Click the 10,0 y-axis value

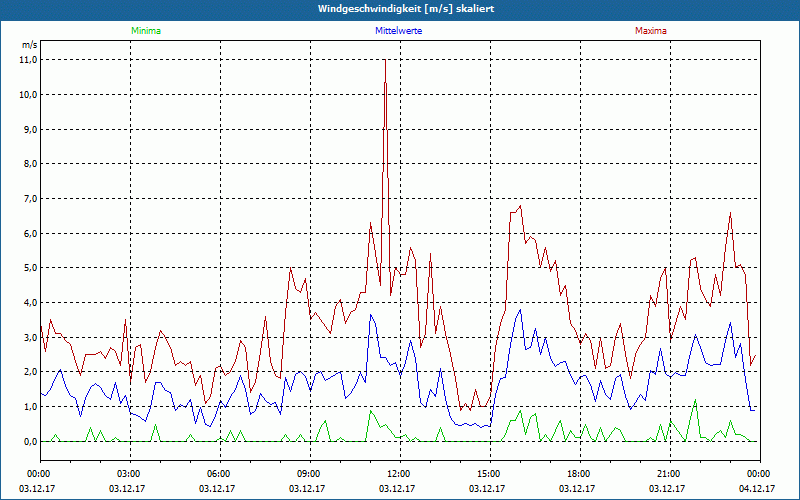pyautogui.click(x=29, y=94)
